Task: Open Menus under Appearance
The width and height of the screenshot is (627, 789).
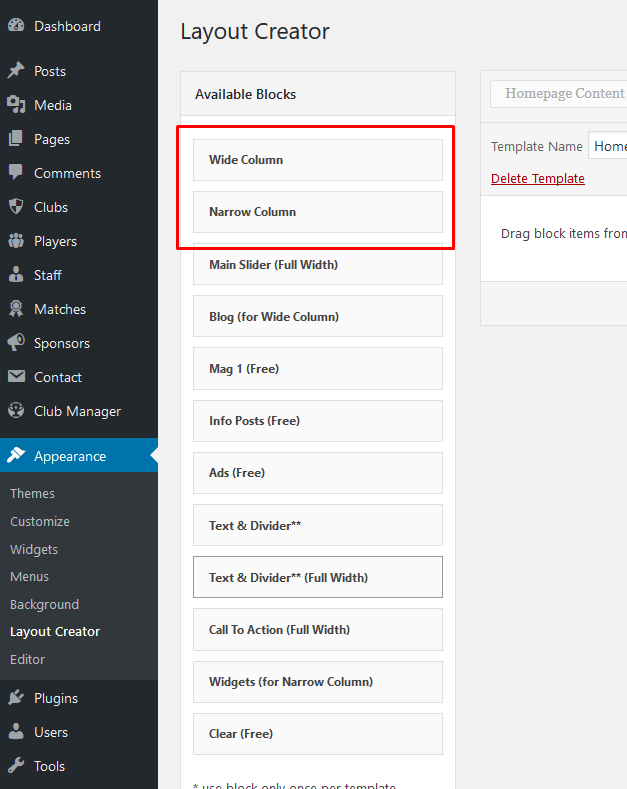Action: (29, 577)
